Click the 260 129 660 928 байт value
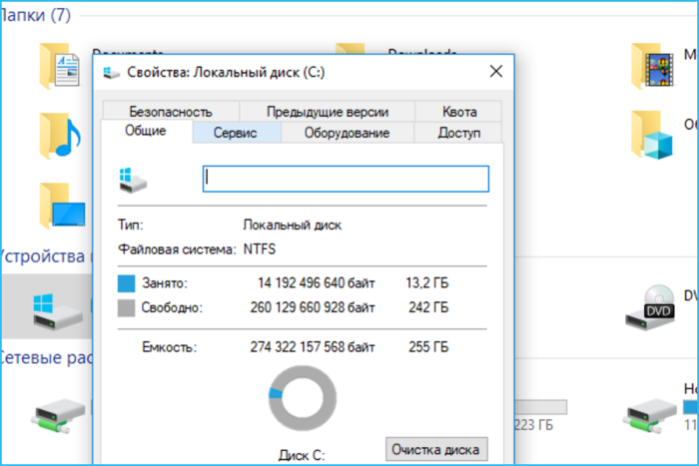 (x=312, y=308)
